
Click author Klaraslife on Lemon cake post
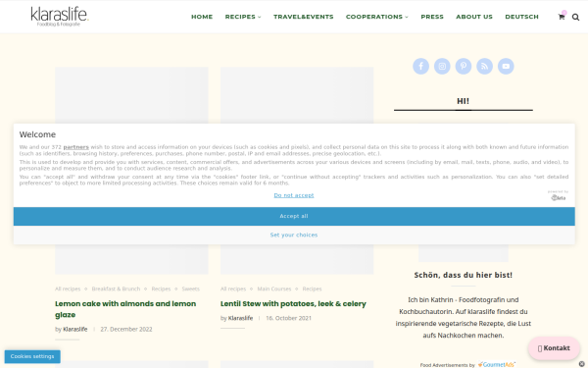coord(75,329)
